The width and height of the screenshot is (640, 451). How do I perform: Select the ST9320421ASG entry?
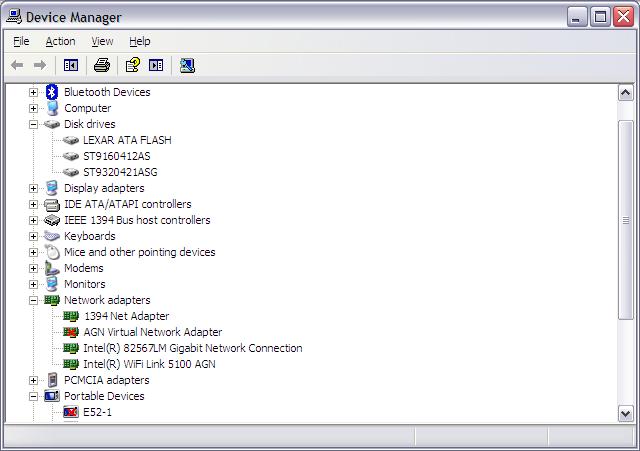click(x=120, y=172)
